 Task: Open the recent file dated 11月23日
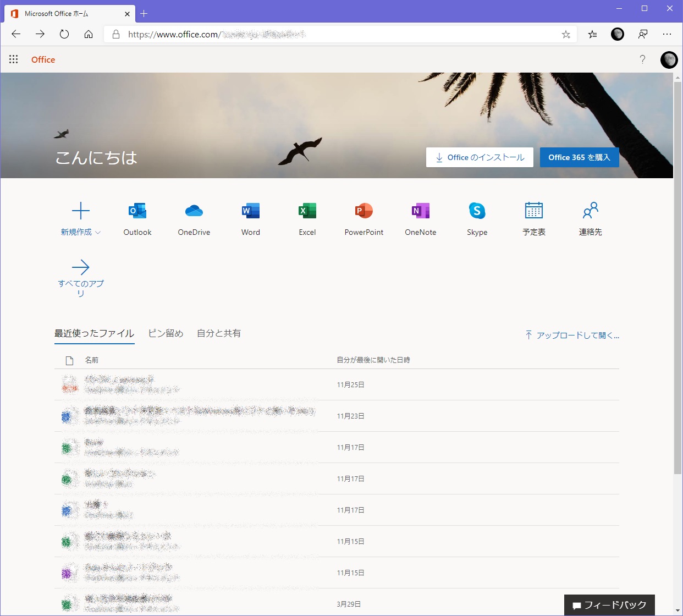pyautogui.click(x=337, y=416)
